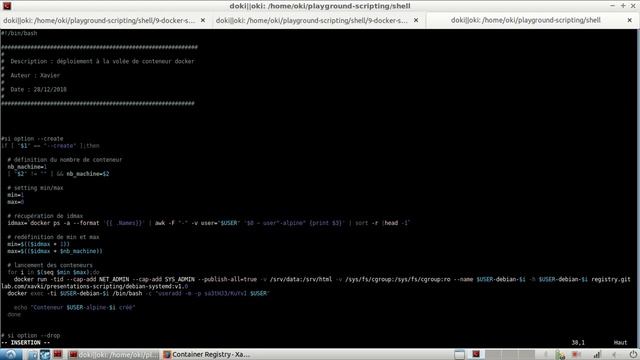The height and width of the screenshot is (360, 640).
Task: Close the playground-scripting/shell tab
Action: (629, 20)
